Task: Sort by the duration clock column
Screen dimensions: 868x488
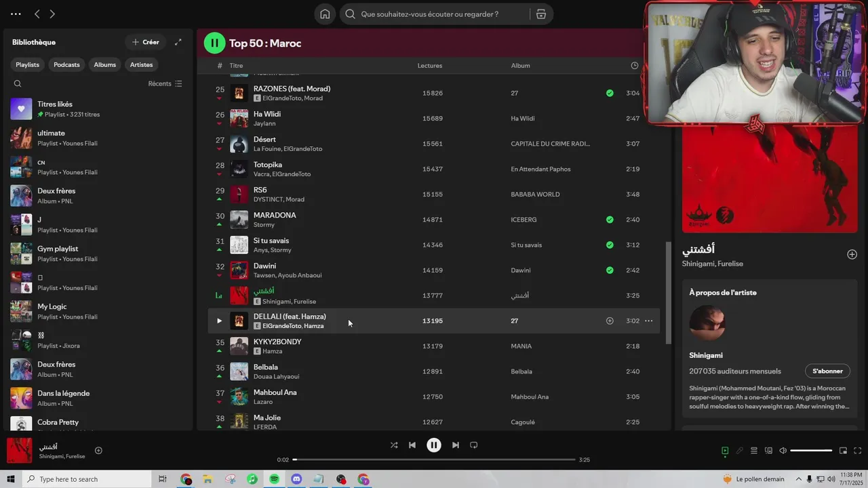Action: 635,66
